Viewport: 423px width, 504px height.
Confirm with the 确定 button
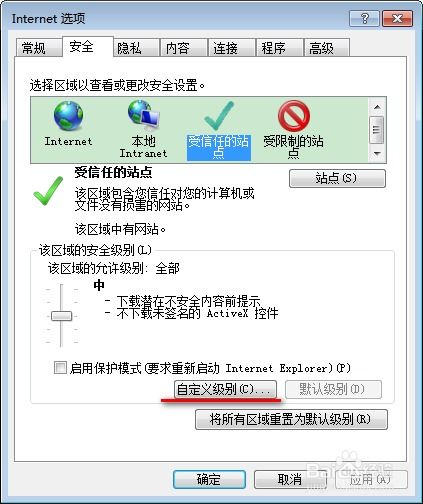click(x=209, y=479)
